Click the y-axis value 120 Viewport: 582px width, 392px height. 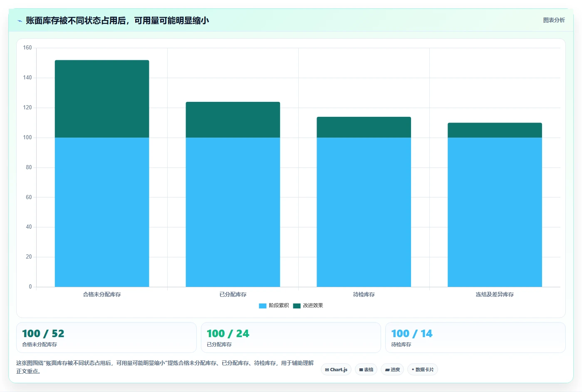[27, 108]
